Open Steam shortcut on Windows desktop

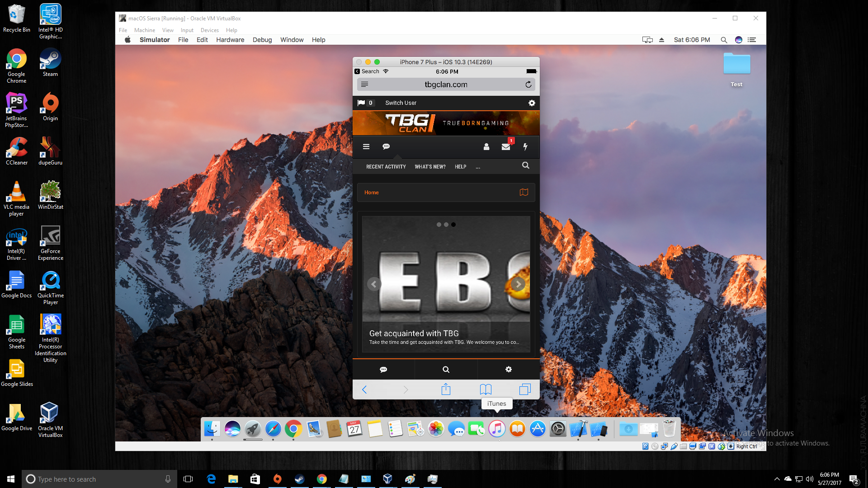pyautogui.click(x=50, y=63)
